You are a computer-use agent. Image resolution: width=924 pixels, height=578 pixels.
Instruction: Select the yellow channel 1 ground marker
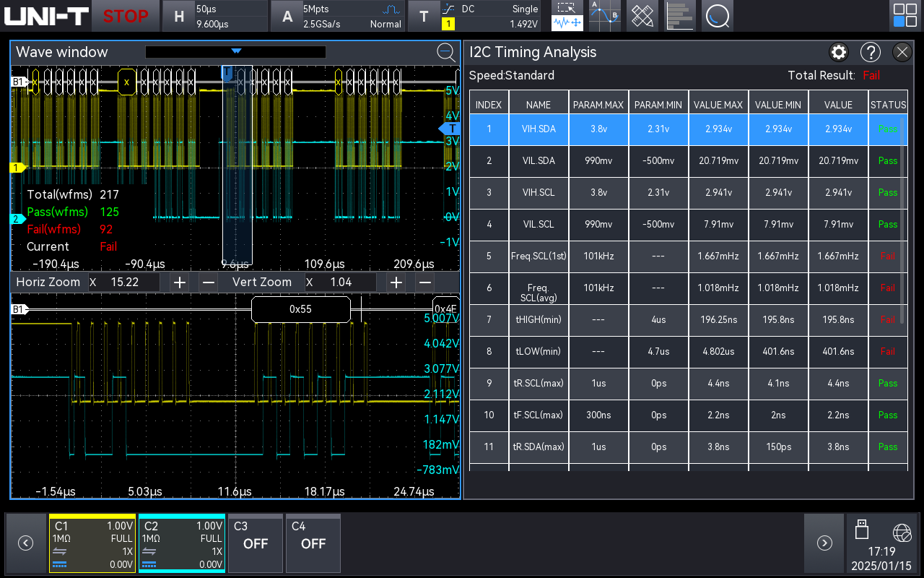click(17, 168)
